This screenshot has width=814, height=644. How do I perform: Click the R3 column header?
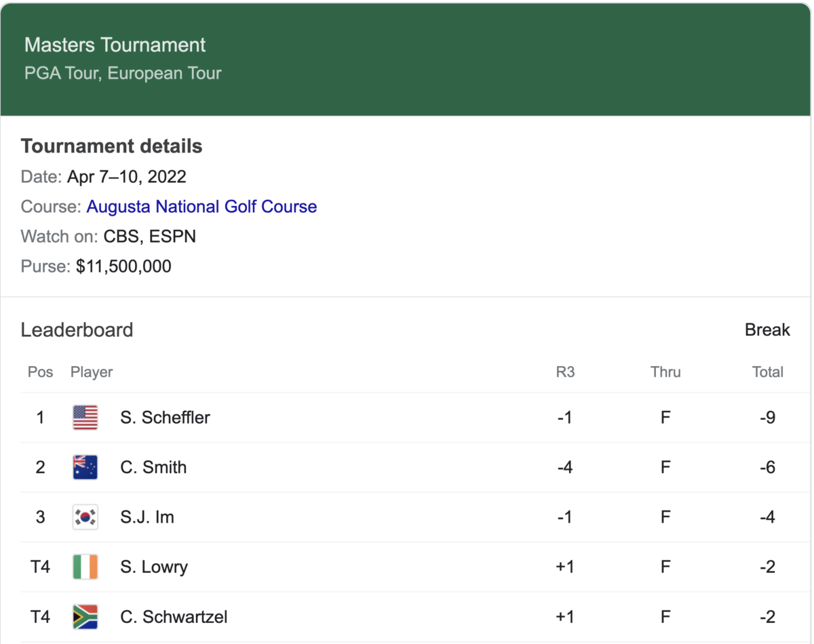tap(565, 372)
